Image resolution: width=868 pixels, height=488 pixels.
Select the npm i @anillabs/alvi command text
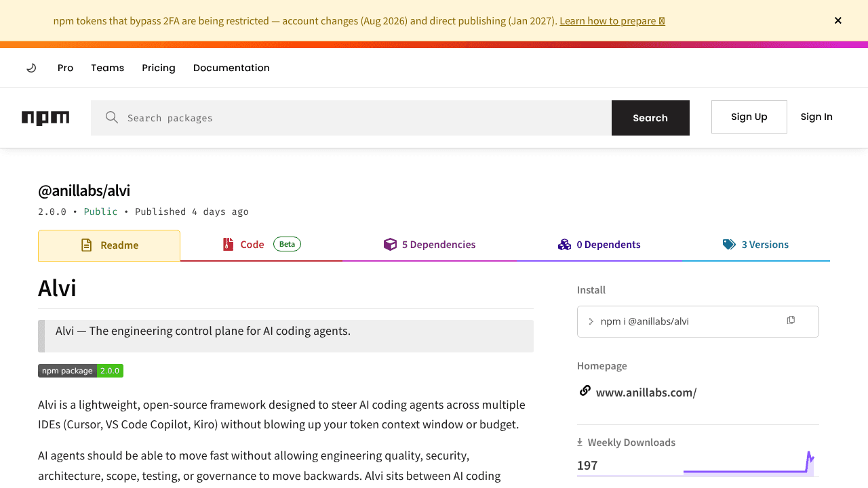coord(645,321)
